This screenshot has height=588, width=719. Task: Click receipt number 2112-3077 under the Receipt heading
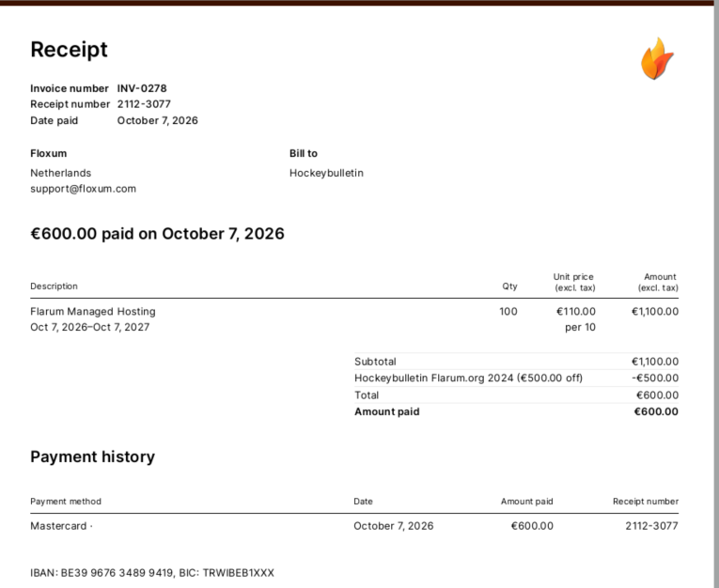click(x=144, y=104)
